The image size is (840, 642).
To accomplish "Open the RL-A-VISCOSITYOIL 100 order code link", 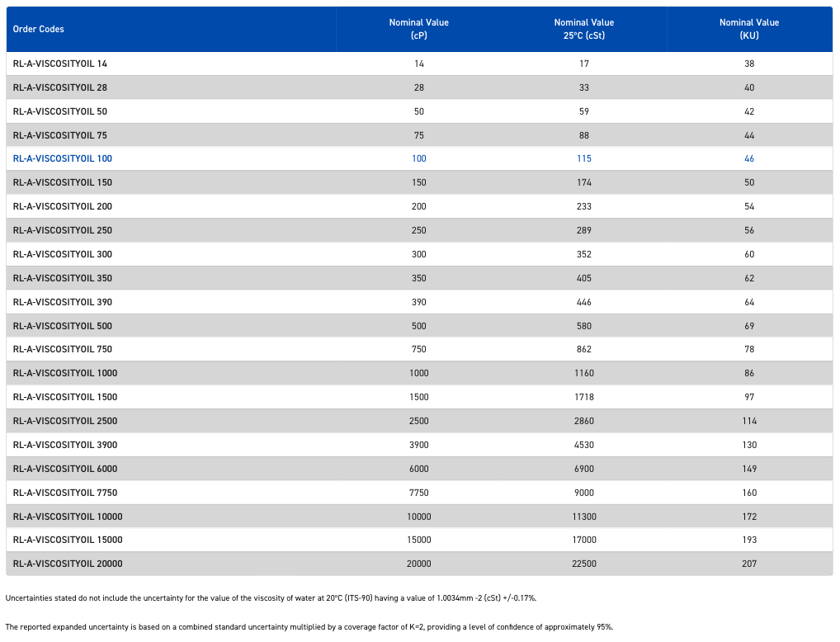I will [x=63, y=158].
